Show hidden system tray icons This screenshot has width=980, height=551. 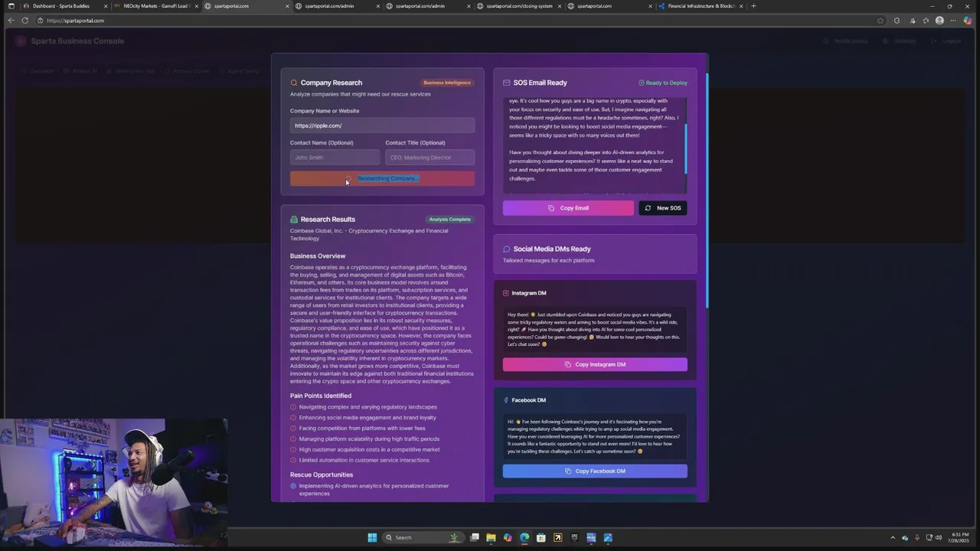point(893,537)
